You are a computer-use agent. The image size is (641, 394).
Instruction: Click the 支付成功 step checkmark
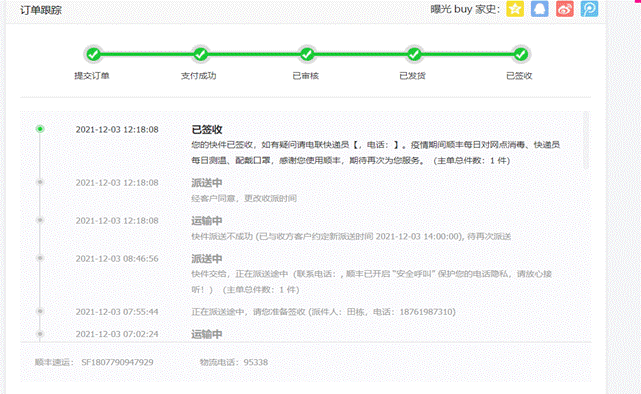[x=200, y=54]
